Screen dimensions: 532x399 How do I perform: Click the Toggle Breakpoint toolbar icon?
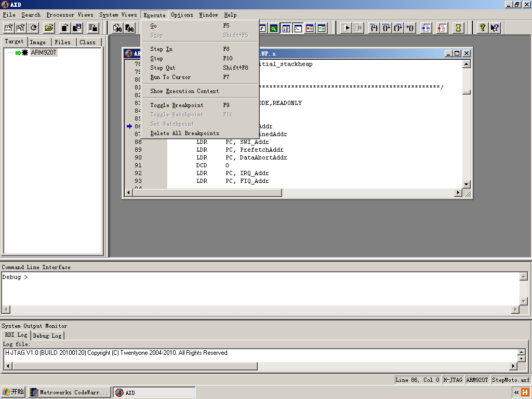pos(442,28)
